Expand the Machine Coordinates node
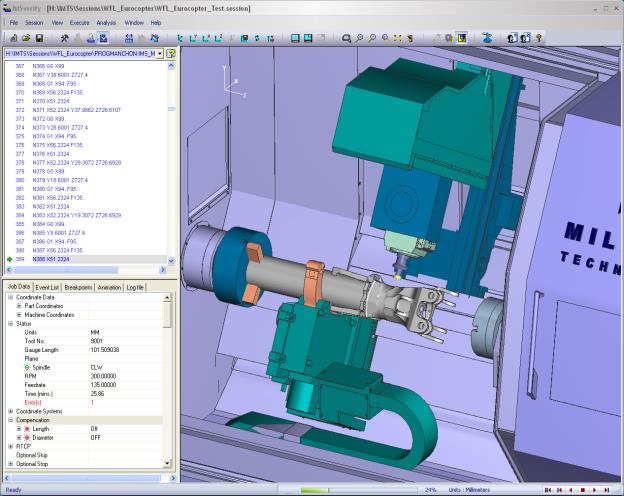 point(19,315)
